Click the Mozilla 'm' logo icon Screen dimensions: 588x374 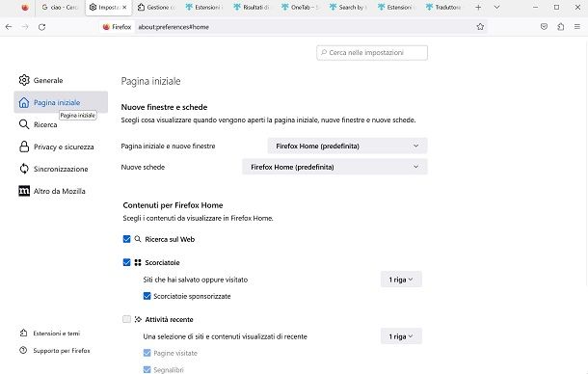pyautogui.click(x=24, y=191)
